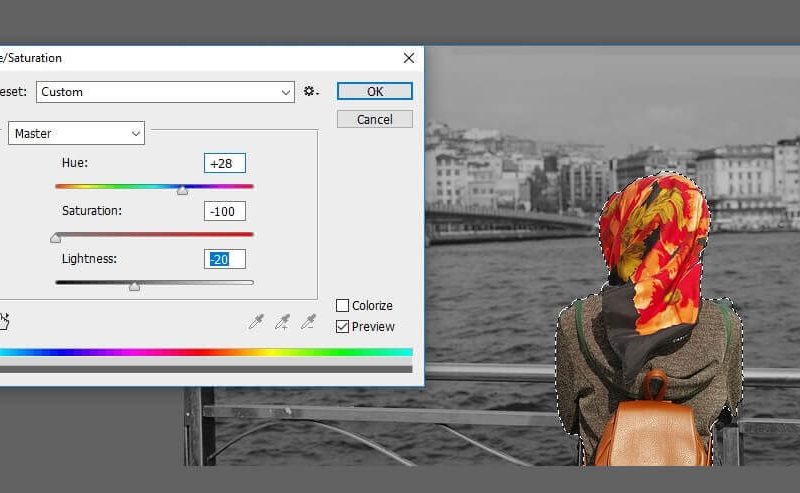Click the Lightness: label
This screenshot has height=493, width=800.
pyautogui.click(x=89, y=259)
